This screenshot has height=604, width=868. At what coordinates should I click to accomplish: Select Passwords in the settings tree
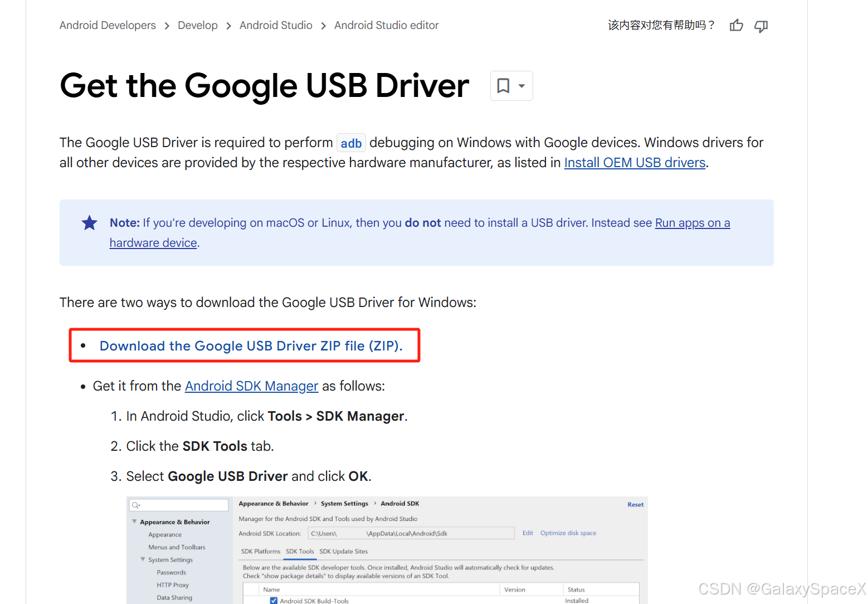pos(171,572)
